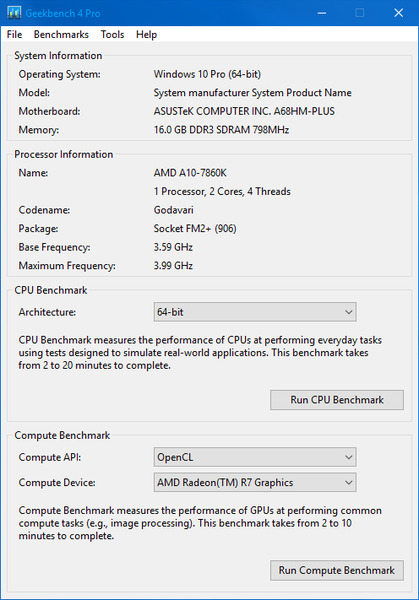Click the 'System Information' group heading

58,55
